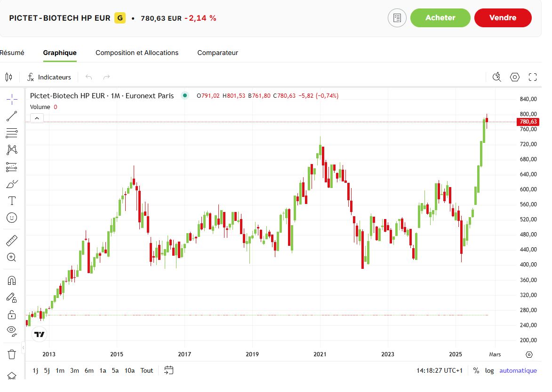Viewport: 552px width, 392px height.
Task: Switch to Composition et Allocations tab
Action: (x=137, y=53)
